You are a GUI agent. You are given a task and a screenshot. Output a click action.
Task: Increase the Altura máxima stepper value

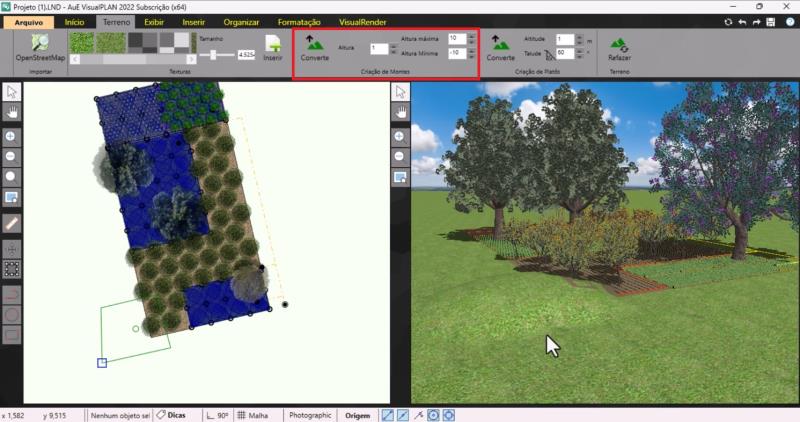coord(471,35)
